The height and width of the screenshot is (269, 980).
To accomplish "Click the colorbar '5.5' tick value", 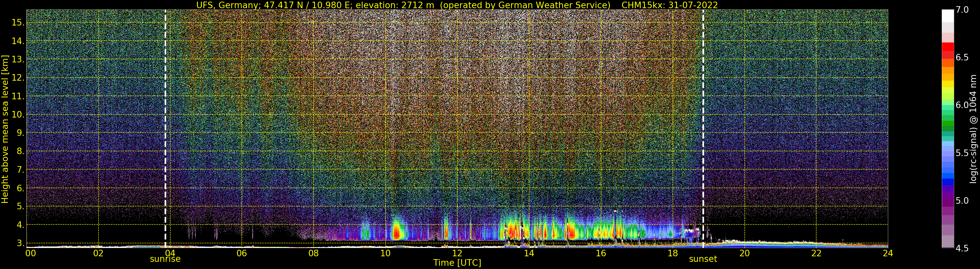I will [x=962, y=153].
